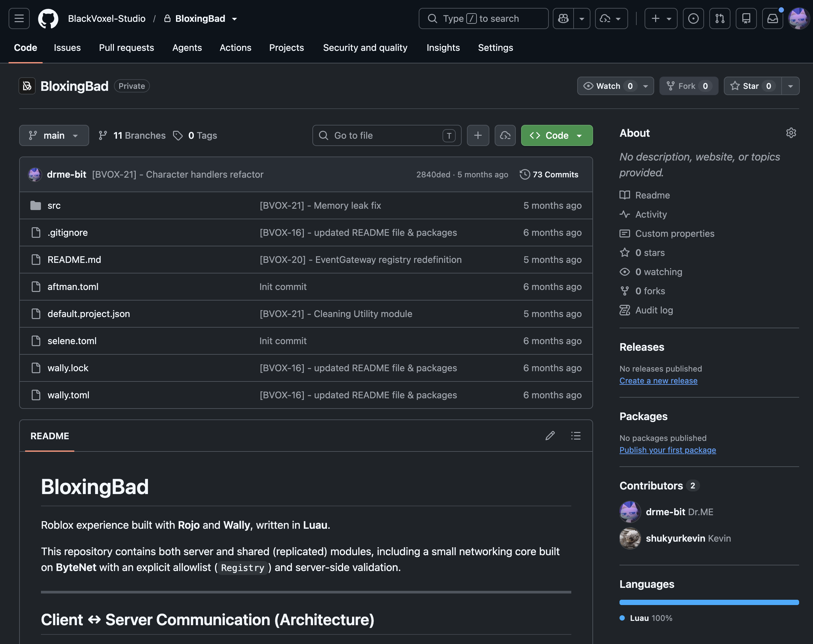Screen dimensions: 813x644
Task: Switch to the Pull requests tab
Action: pyautogui.click(x=126, y=48)
